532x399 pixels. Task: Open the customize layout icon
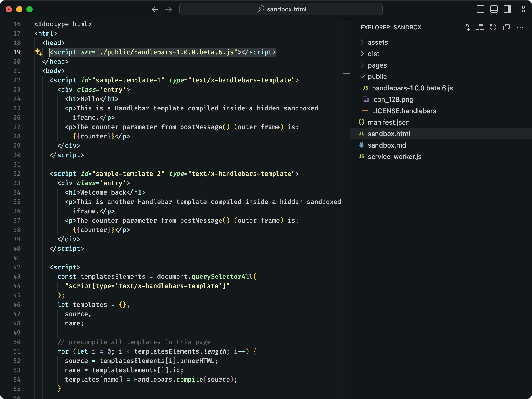(x=521, y=9)
